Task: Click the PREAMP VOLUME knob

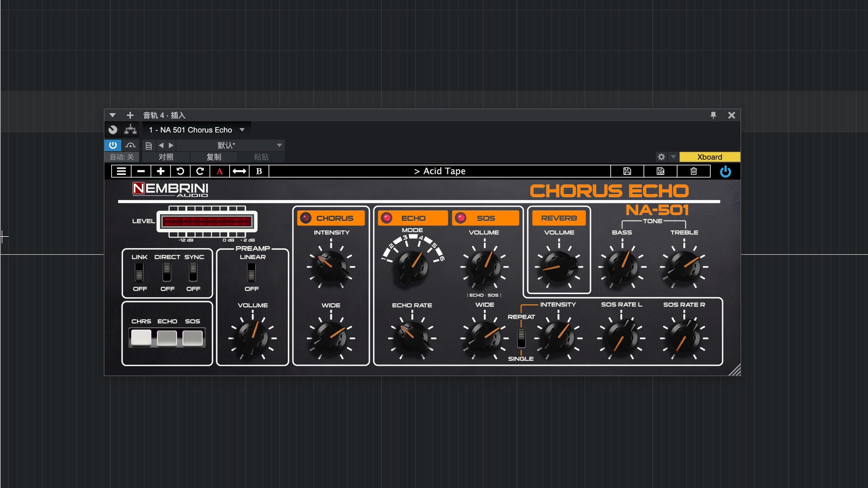Action: click(x=253, y=338)
